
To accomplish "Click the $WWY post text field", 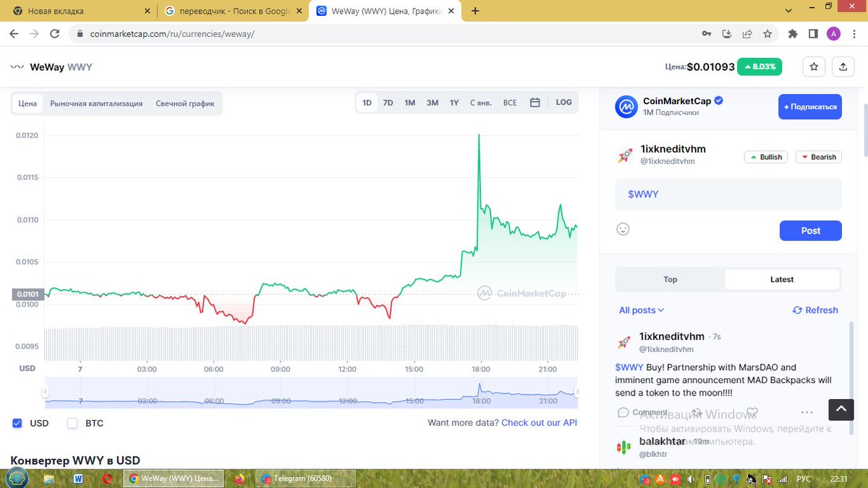I will tap(727, 194).
